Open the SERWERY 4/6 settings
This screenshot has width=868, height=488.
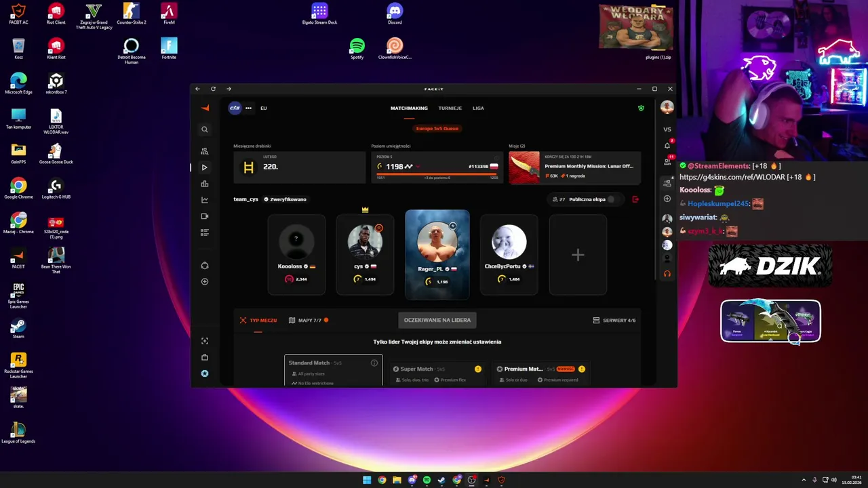tap(614, 320)
